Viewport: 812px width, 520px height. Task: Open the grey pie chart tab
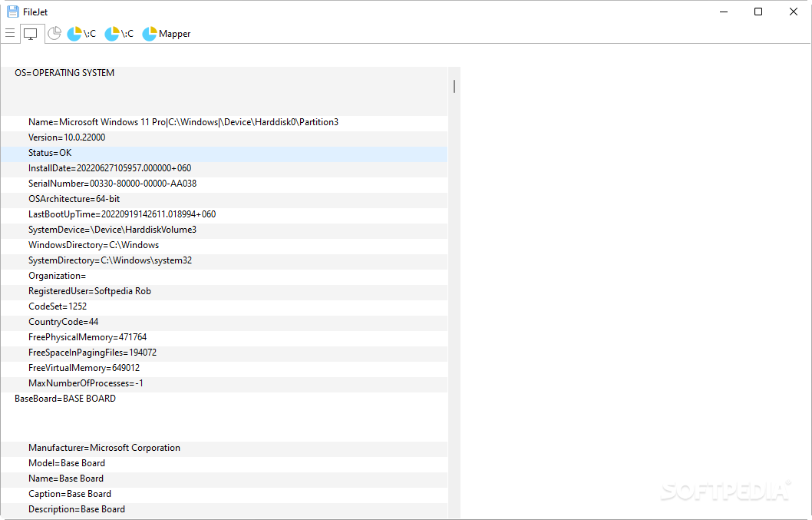pyautogui.click(x=54, y=34)
